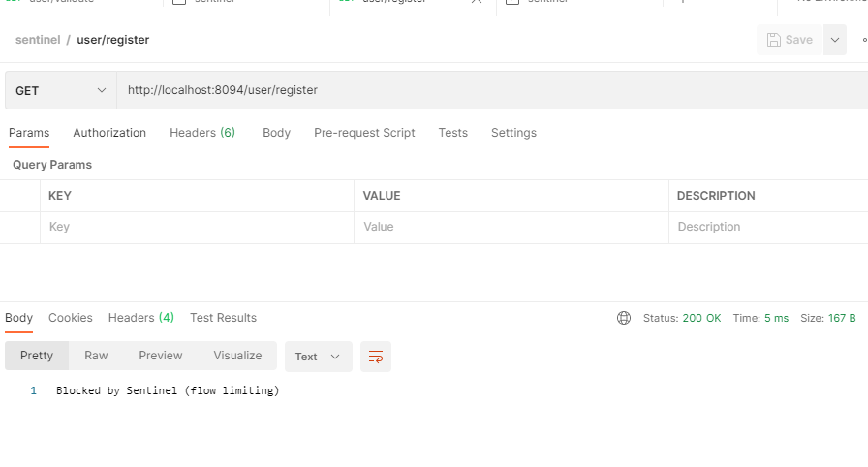This screenshot has width=868, height=467.
Task: Click the Description input in Query Params
Action: (x=769, y=227)
